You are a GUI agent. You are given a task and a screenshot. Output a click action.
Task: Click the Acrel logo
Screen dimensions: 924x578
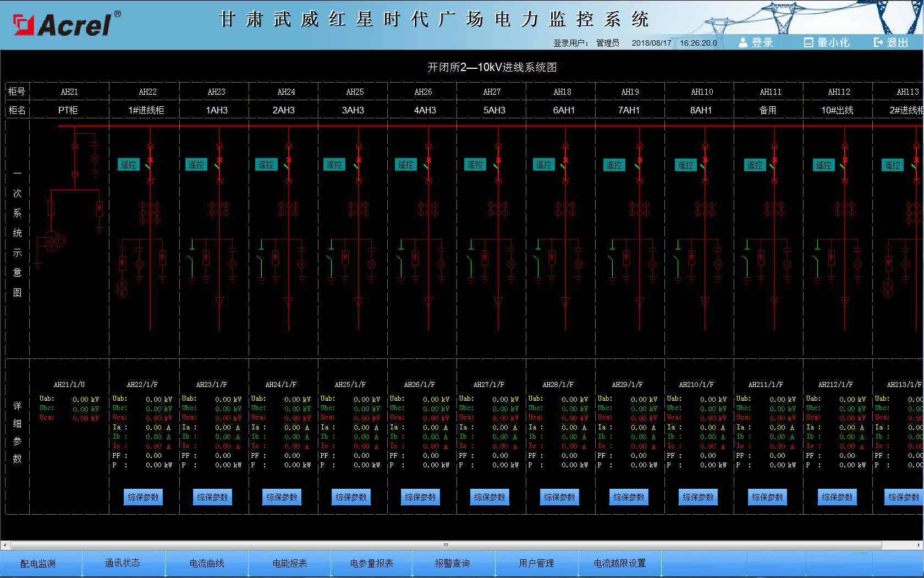point(67,24)
